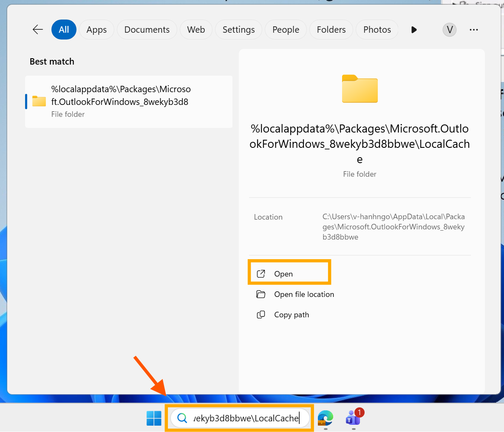
Task: Click the preview title %localappdata%\Packages path
Action: tap(360, 144)
